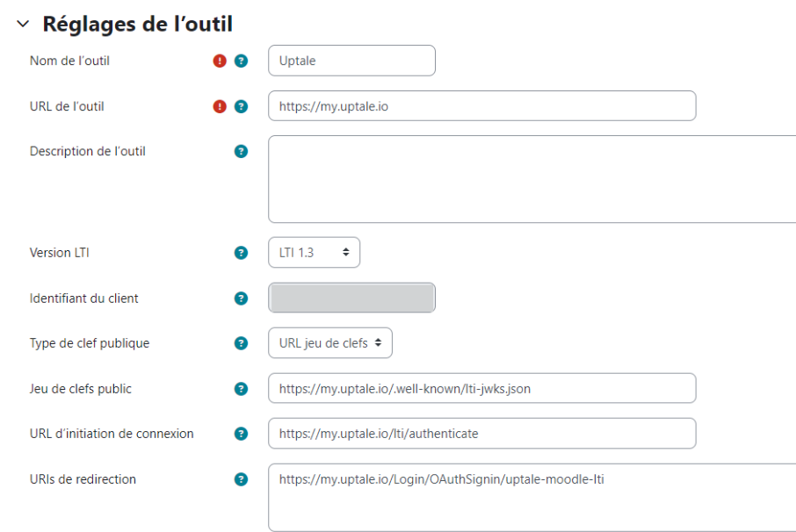Open help for URL d'initiation de connexion
The width and height of the screenshot is (796, 532).
pyautogui.click(x=241, y=434)
